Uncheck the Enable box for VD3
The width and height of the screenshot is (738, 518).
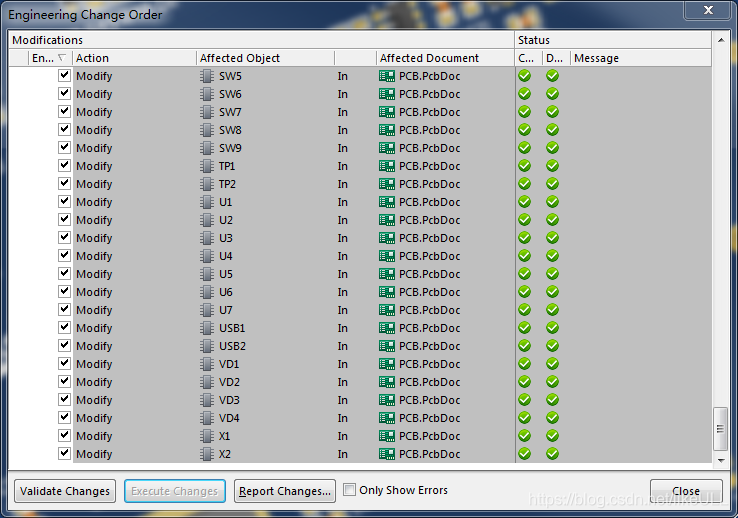pos(64,399)
